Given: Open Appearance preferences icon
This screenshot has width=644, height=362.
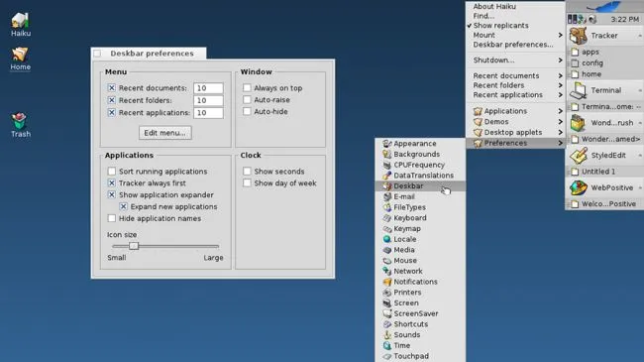Looking at the screenshot, I should (386, 144).
